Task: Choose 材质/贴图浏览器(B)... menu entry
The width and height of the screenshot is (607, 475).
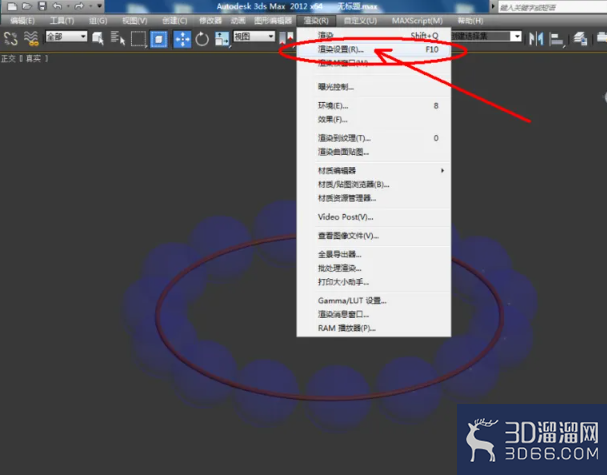Action: pos(374,185)
